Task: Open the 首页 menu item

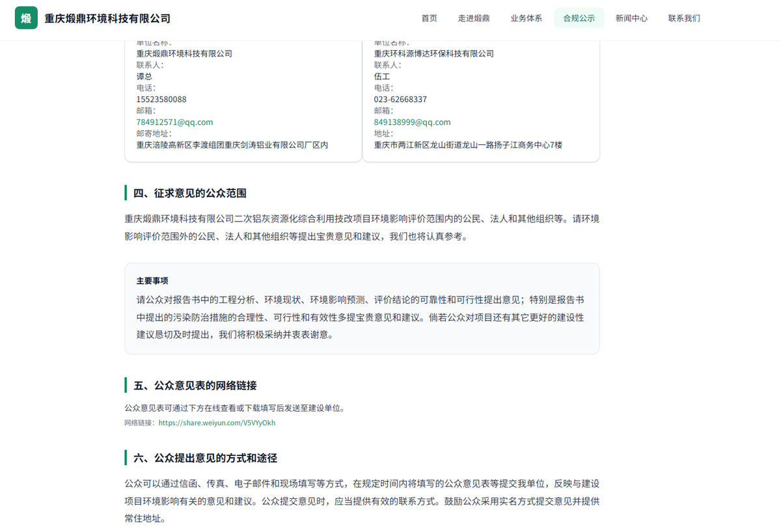Action: 430,18
